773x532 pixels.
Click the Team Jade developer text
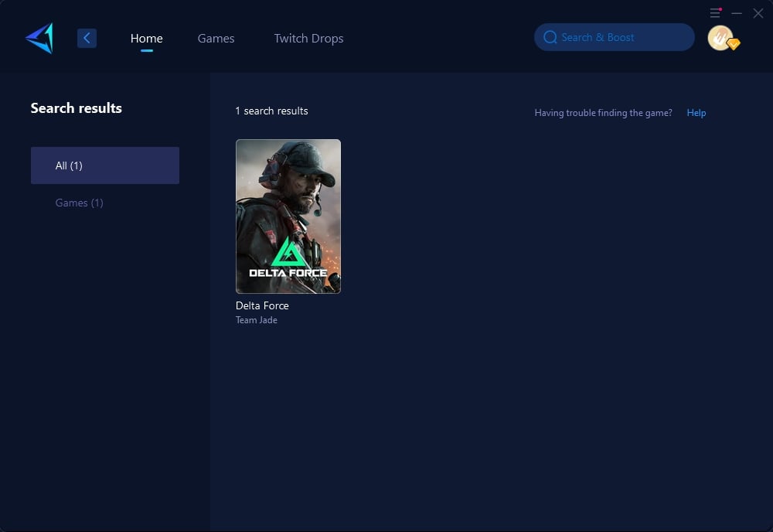pyautogui.click(x=257, y=320)
